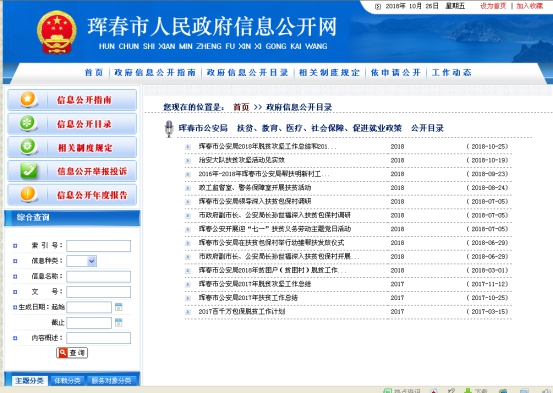
Task: Open 信息公开目录 sidebar button
Action: click(72, 124)
